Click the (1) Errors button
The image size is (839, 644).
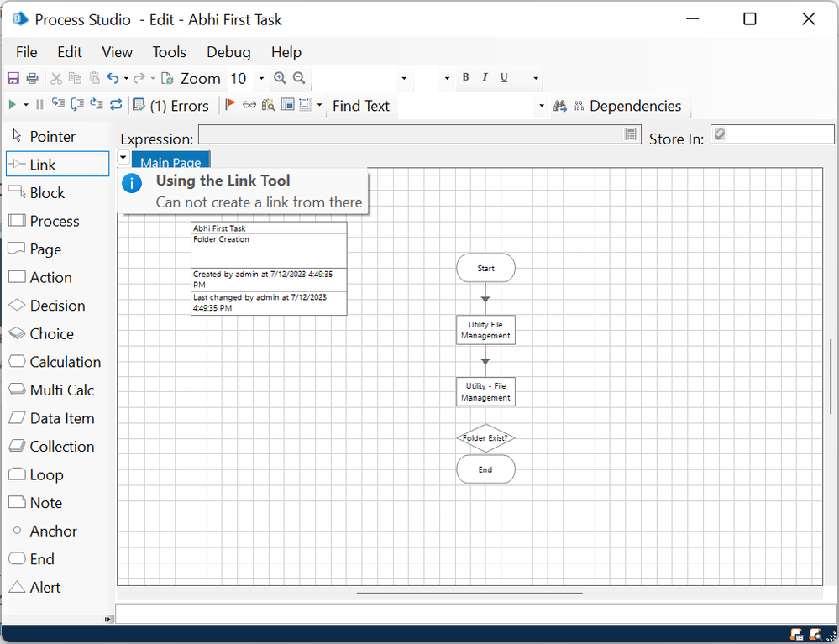tap(171, 106)
